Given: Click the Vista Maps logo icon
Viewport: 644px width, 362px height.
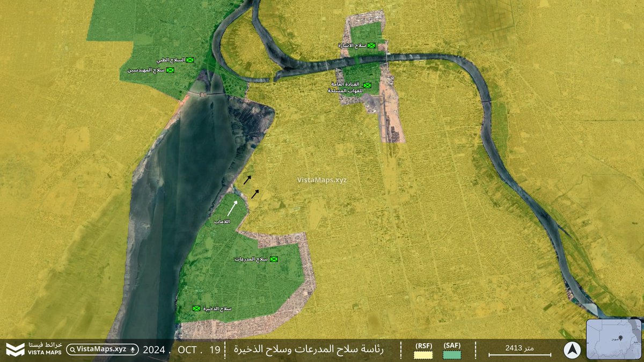Looking at the screenshot, I should tap(15, 350).
